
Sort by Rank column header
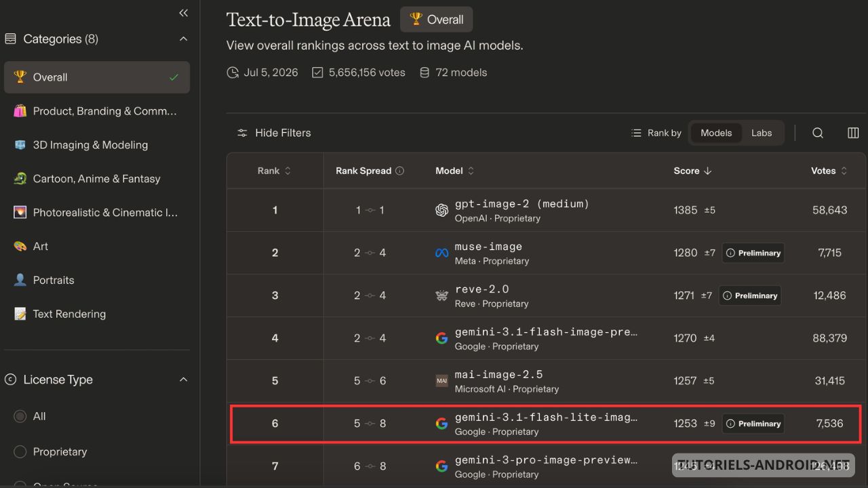(274, 171)
